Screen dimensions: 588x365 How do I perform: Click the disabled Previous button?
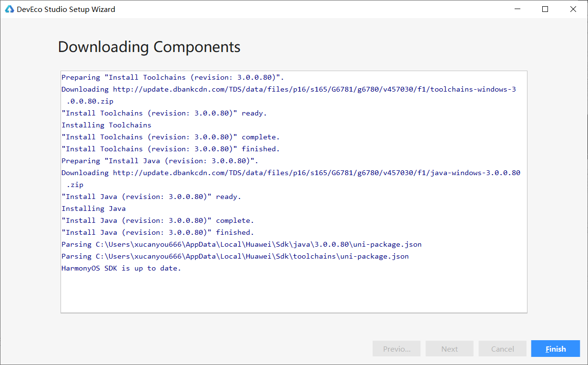coord(396,349)
